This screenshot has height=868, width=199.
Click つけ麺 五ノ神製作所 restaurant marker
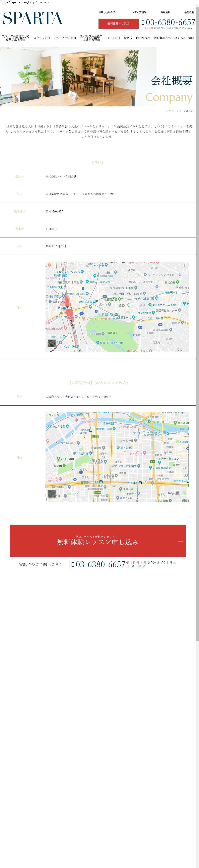click(x=83, y=318)
